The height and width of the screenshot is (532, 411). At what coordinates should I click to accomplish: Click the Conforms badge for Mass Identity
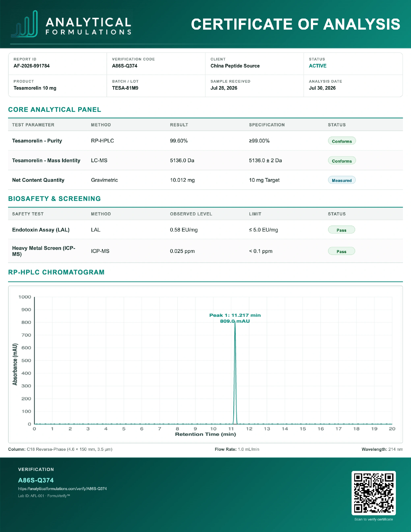(342, 161)
